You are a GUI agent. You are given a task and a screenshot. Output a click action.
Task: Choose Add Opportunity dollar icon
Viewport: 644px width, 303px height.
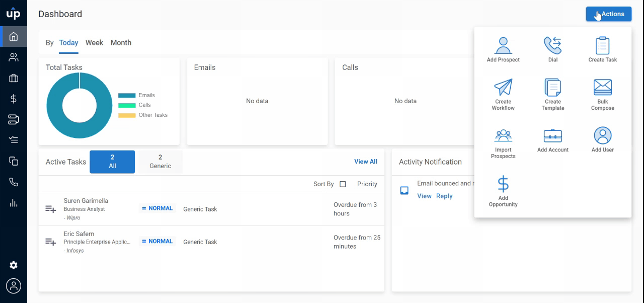(503, 184)
